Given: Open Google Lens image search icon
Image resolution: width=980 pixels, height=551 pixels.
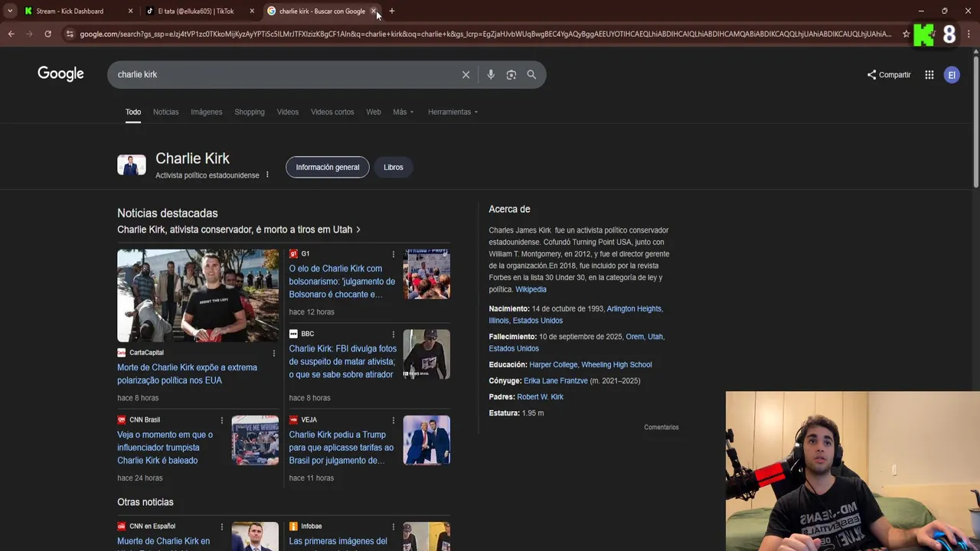Looking at the screenshot, I should coord(511,74).
